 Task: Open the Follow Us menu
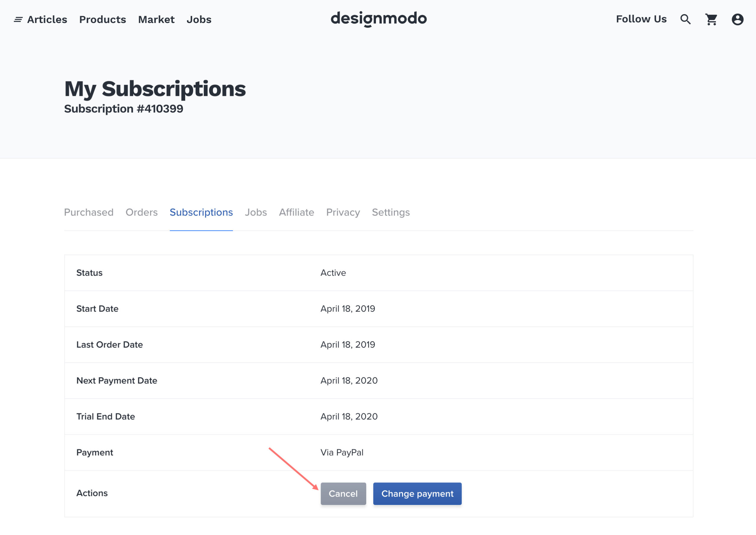tap(641, 19)
